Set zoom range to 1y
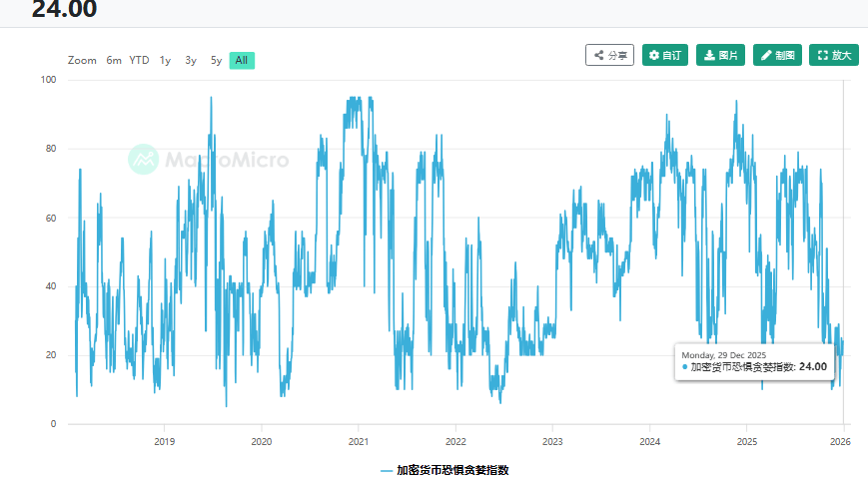 pos(165,61)
